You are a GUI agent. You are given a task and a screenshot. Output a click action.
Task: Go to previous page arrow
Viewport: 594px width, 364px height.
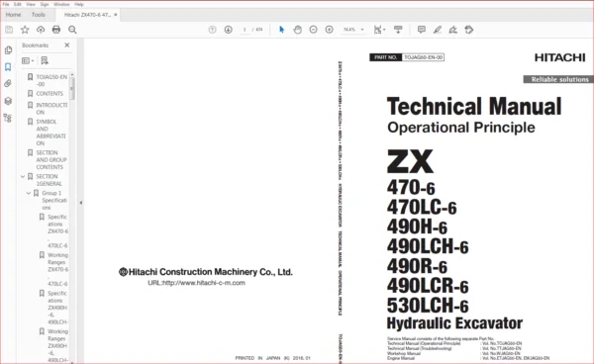pos(213,30)
